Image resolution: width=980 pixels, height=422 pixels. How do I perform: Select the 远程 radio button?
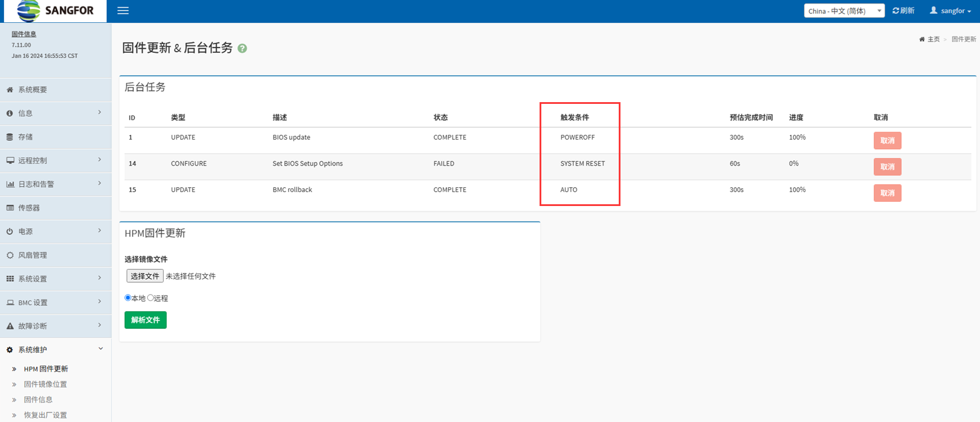pyautogui.click(x=151, y=298)
